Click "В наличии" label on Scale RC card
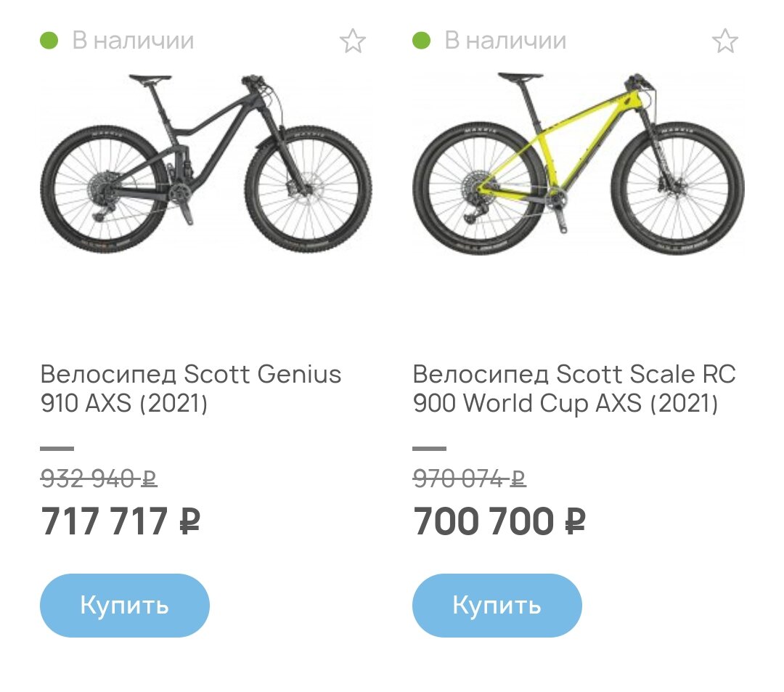Screen dimensions: 784x692 pyautogui.click(x=505, y=41)
